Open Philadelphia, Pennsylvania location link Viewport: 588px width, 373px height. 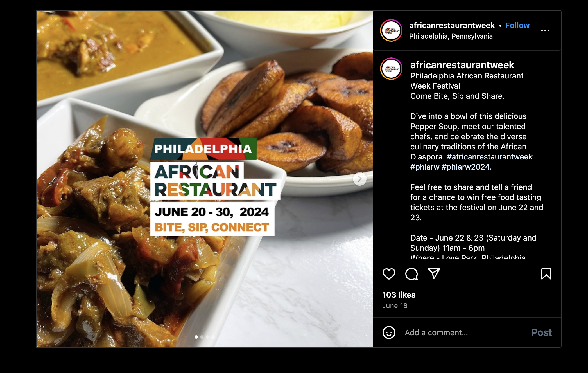(x=451, y=36)
